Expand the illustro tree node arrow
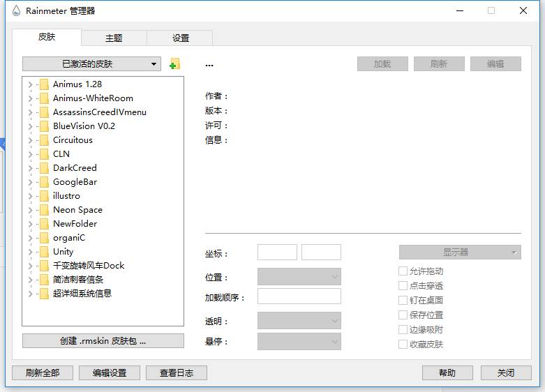The width and height of the screenshot is (545, 392). (x=30, y=196)
